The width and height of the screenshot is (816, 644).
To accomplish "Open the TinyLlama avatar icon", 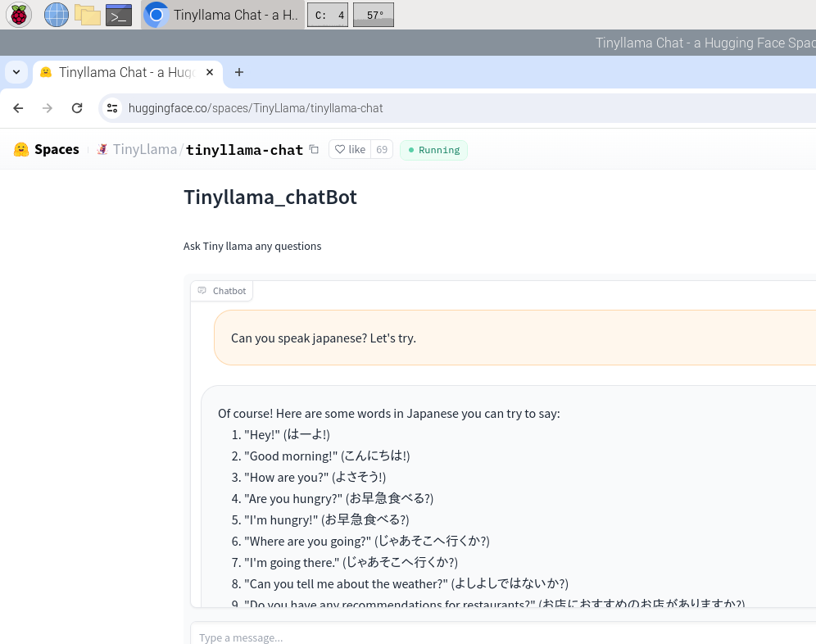I will [102, 149].
